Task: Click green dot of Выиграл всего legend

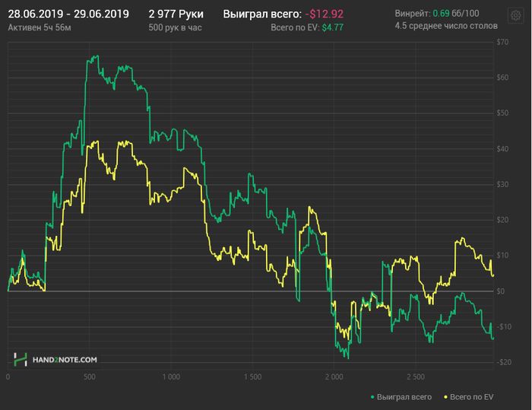Action: (372, 397)
